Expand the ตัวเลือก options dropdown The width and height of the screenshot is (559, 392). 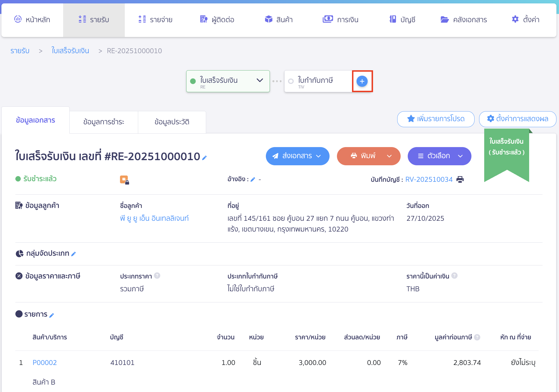tap(461, 156)
